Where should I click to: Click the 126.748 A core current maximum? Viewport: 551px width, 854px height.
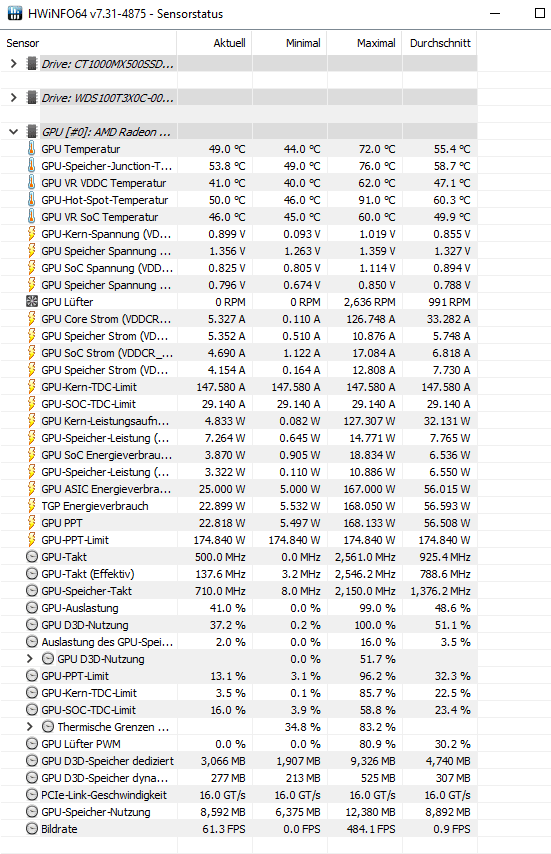371,319
